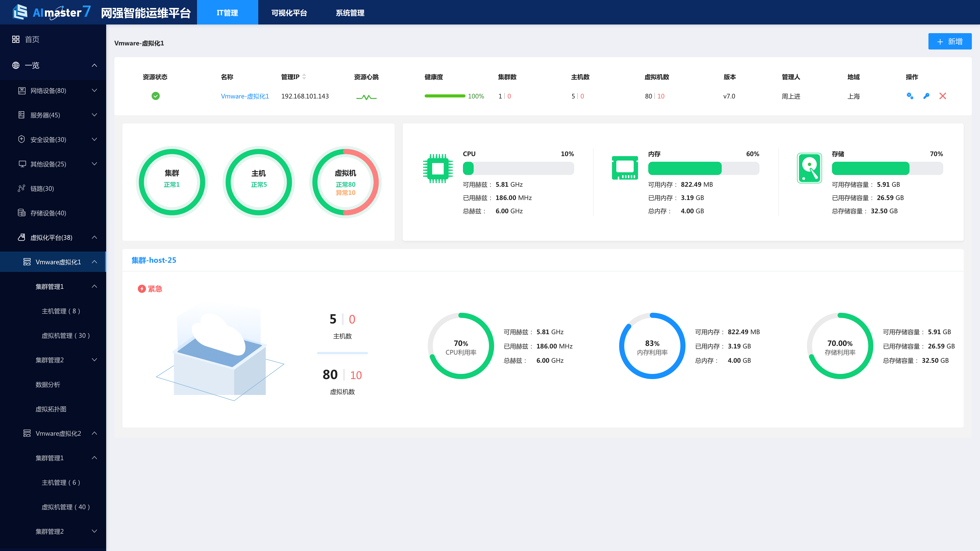Click the Vmware虚拟化1 server icon
Viewport: 980px width, 551px height.
click(x=27, y=262)
